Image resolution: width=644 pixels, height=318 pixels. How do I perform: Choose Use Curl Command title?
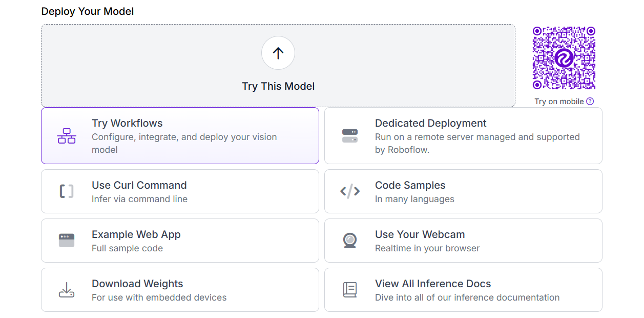click(x=139, y=185)
